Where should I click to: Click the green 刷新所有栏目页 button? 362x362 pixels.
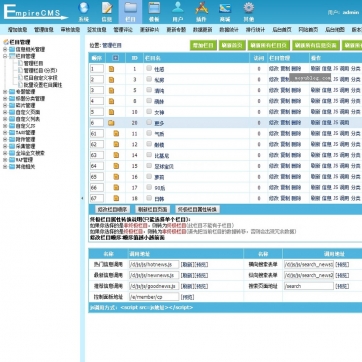coord(269,45)
